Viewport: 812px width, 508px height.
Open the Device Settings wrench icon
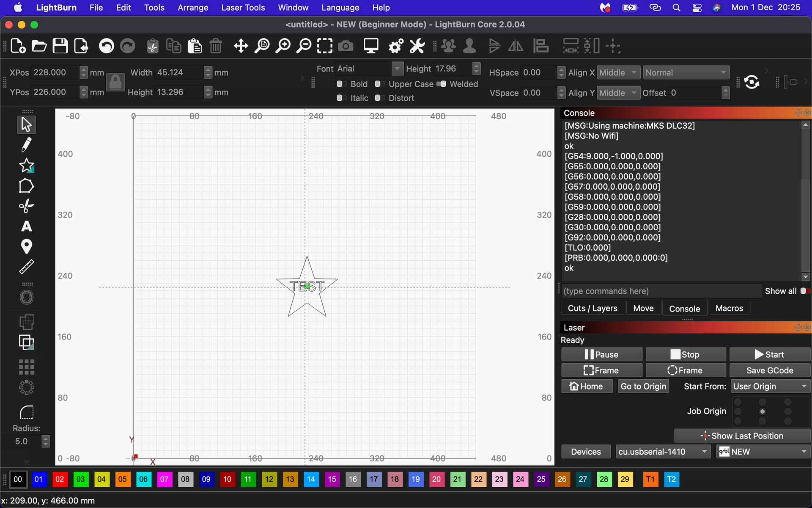point(417,46)
